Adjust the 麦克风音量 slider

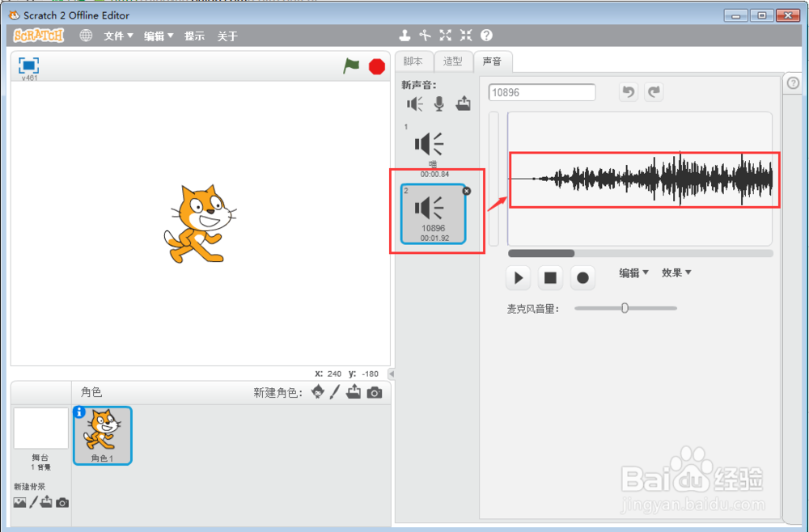[x=625, y=308]
